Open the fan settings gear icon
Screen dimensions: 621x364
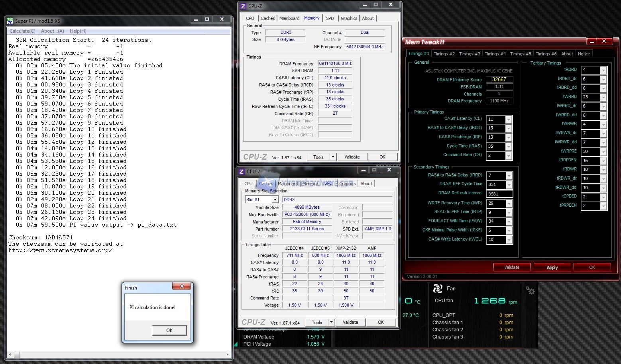(x=530, y=290)
